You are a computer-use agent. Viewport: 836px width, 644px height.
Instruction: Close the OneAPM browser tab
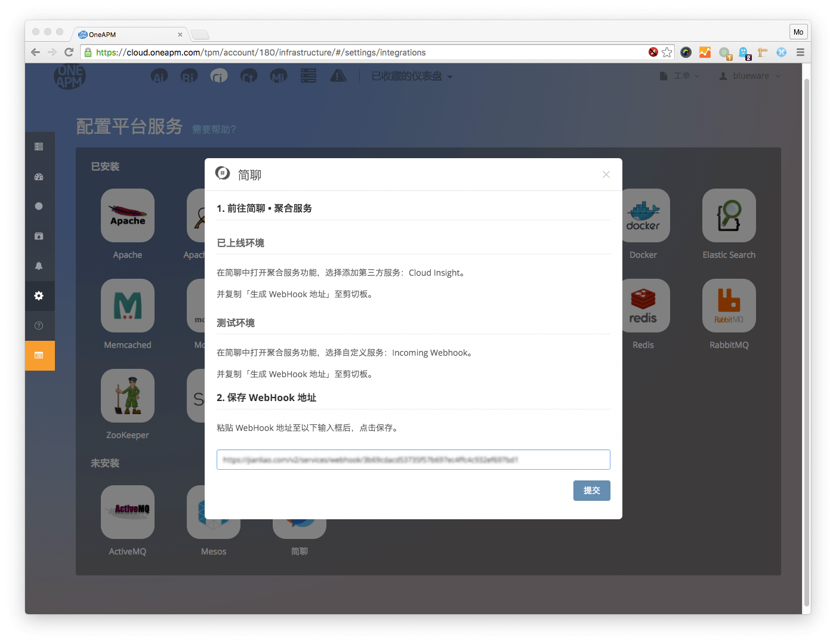180,35
